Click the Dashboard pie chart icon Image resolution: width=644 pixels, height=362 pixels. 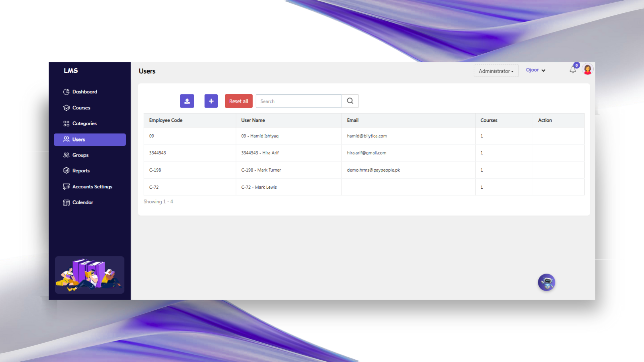pyautogui.click(x=66, y=92)
